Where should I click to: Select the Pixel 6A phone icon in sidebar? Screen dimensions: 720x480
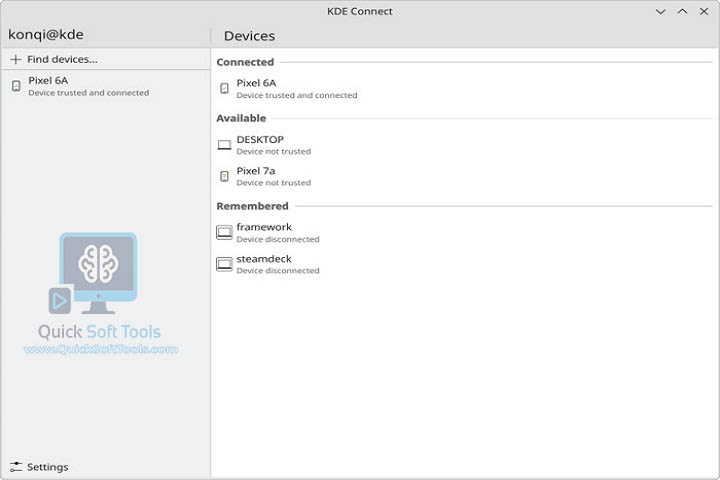pyautogui.click(x=16, y=86)
